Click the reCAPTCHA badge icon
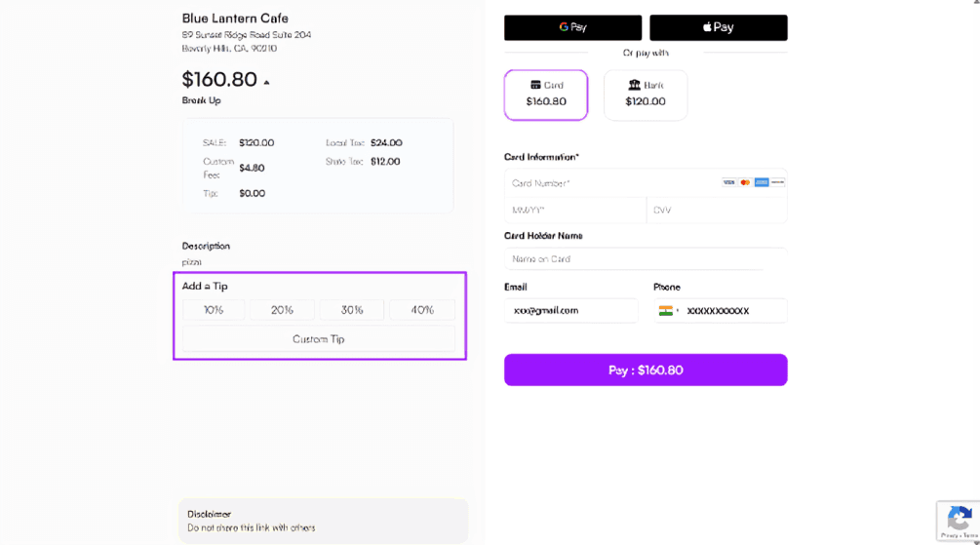The image size is (980, 545). pyautogui.click(x=960, y=518)
